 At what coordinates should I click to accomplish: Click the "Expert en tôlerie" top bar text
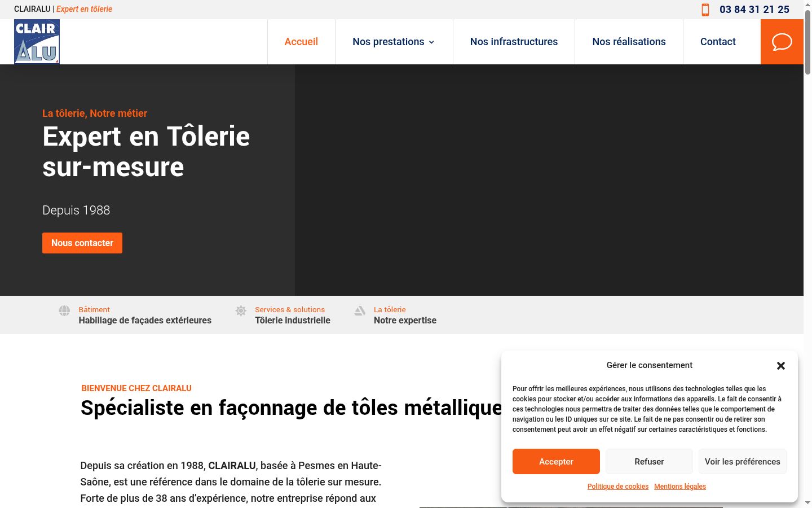(84, 9)
